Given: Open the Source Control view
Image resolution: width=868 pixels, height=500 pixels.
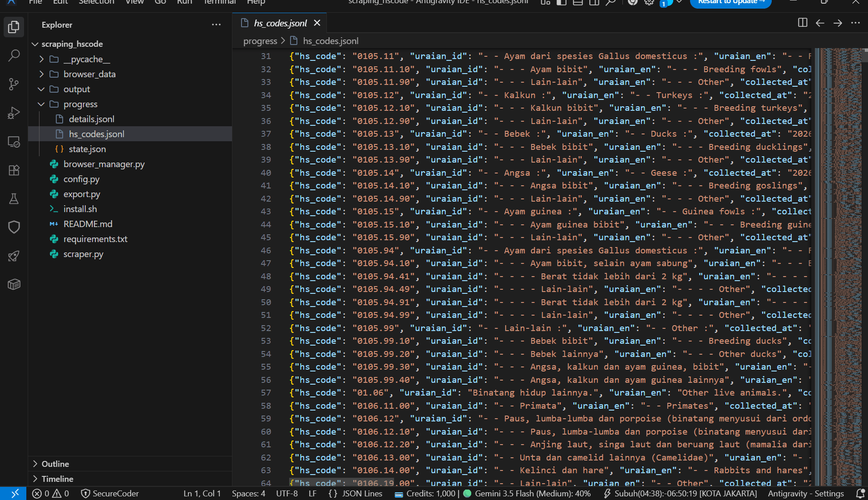Looking at the screenshot, I should [x=14, y=84].
